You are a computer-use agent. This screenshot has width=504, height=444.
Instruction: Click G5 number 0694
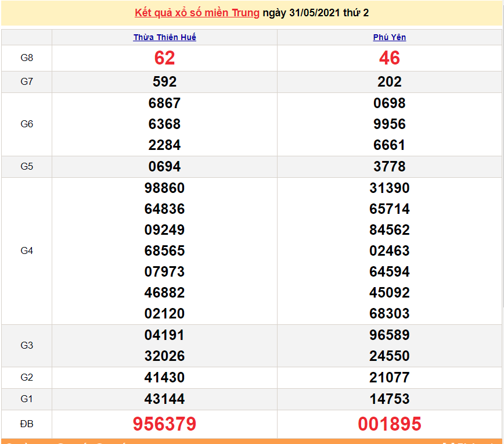(165, 167)
